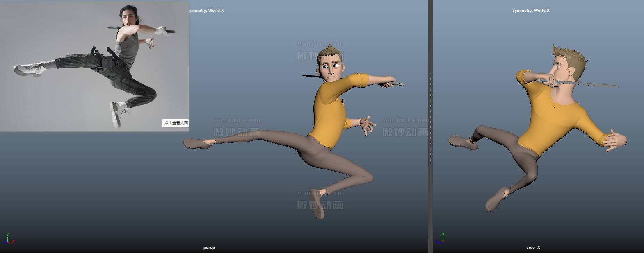644x253 pixels.
Task: Select the character's head in side view
Action: pos(567,65)
